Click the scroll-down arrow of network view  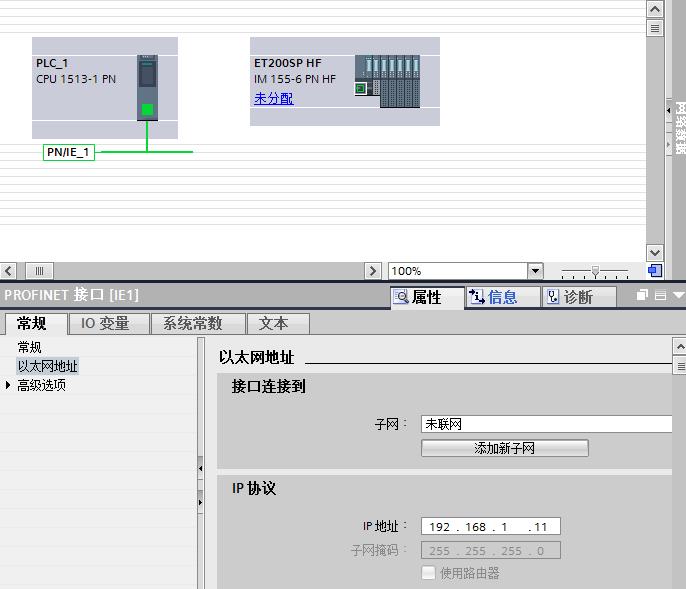tap(655, 252)
